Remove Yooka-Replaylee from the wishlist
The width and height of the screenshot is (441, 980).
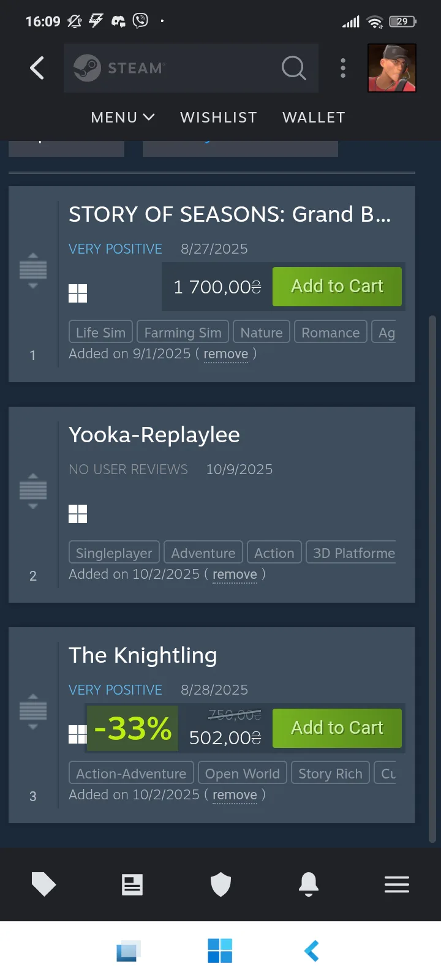point(235,575)
